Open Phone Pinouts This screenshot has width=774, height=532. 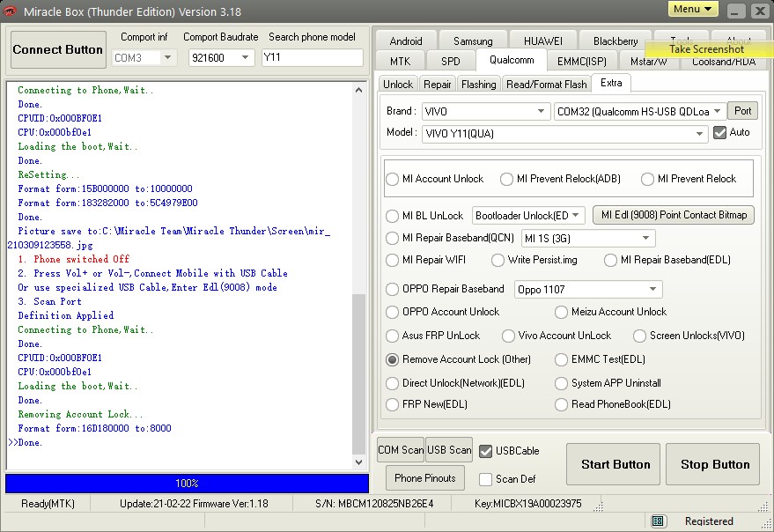[x=425, y=477]
